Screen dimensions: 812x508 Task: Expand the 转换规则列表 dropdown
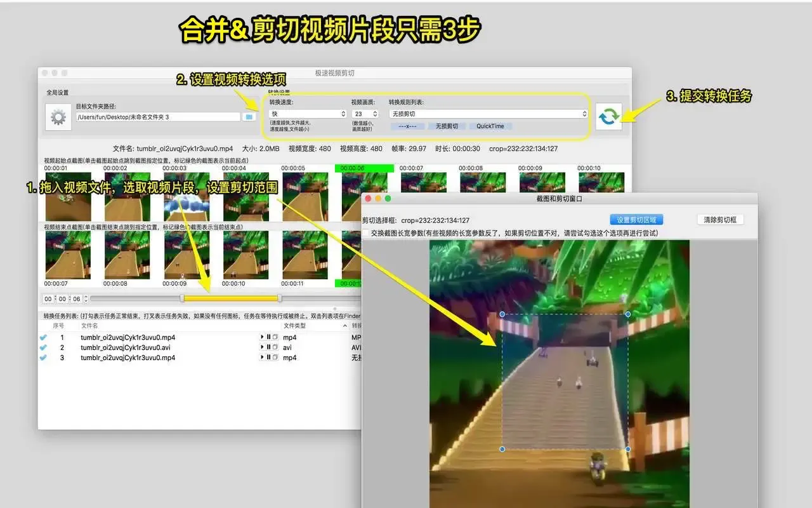(488, 114)
